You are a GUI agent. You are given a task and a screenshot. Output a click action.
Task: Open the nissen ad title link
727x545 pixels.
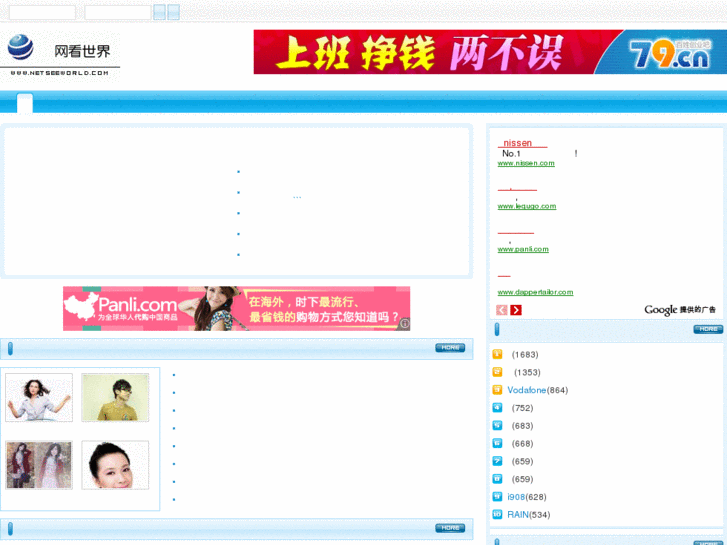tap(522, 143)
